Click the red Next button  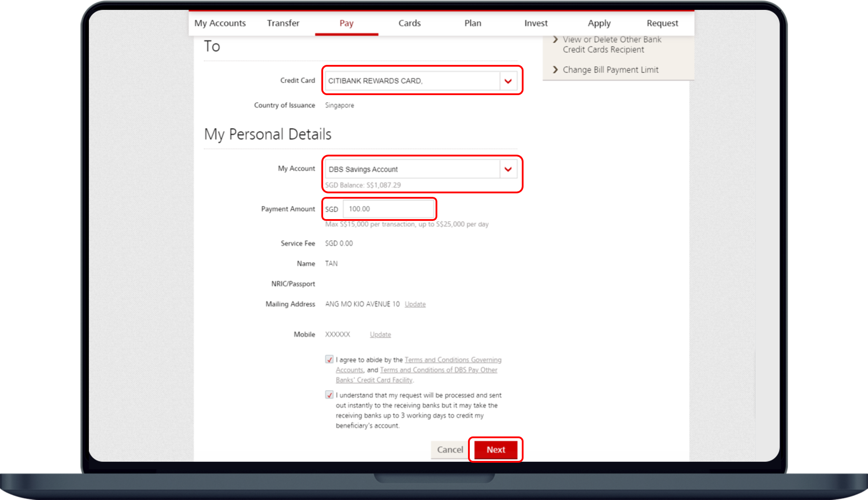(x=496, y=450)
